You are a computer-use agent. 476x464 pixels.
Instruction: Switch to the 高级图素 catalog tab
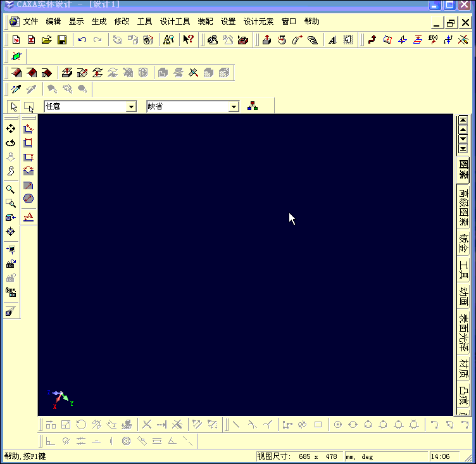click(x=463, y=208)
